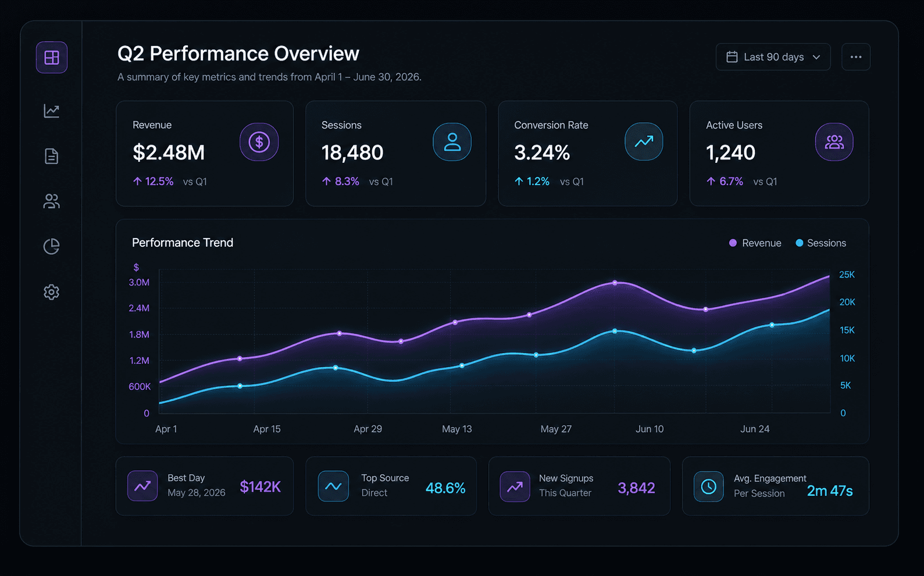Click the Top Source wave icon
This screenshot has height=576, width=924.
(x=333, y=486)
